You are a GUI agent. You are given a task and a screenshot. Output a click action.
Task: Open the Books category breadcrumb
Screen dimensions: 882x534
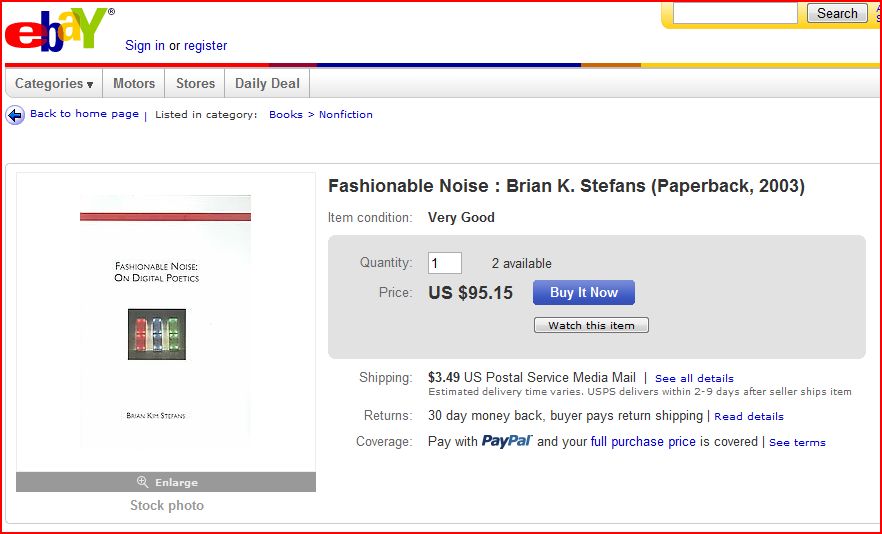point(286,115)
